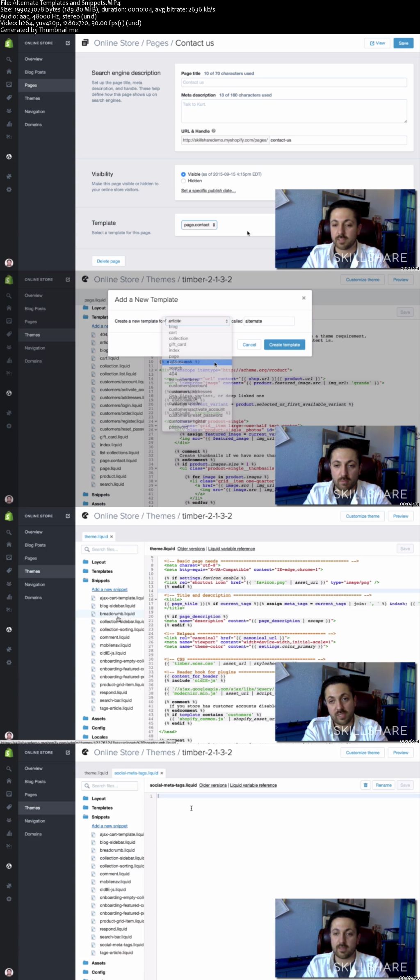The width and height of the screenshot is (420, 980).
Task: Click Liquid variable reference link on theme.liquid screen
Action: coord(231,549)
